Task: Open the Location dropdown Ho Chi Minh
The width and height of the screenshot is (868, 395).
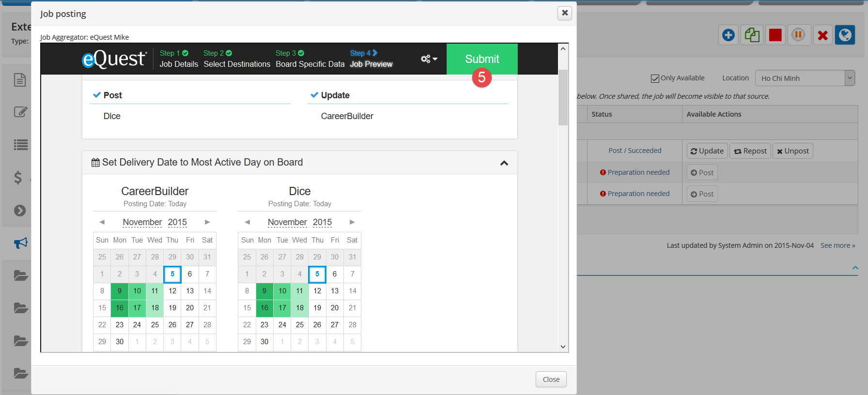Action: (805, 78)
